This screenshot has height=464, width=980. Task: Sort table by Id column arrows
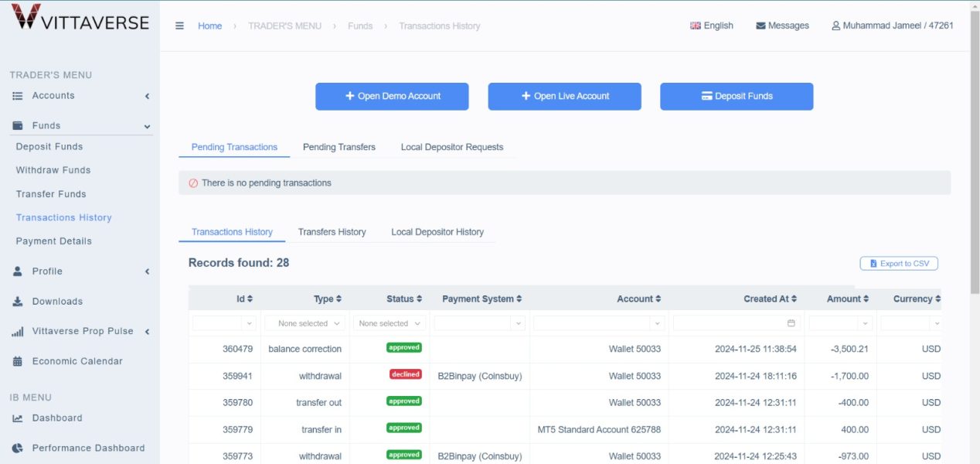pos(250,299)
